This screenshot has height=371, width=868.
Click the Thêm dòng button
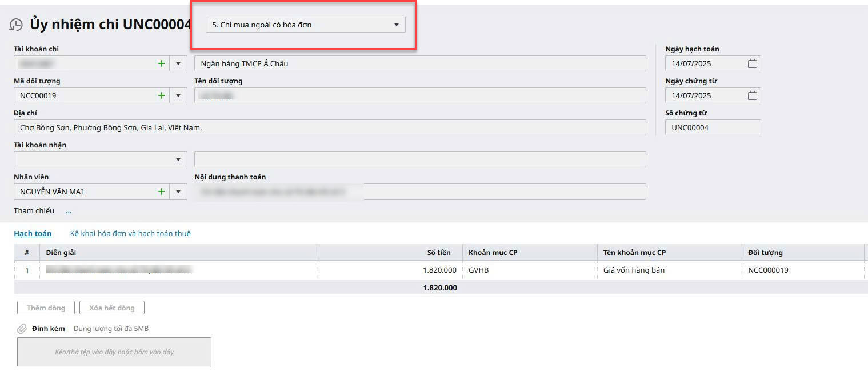(46, 308)
